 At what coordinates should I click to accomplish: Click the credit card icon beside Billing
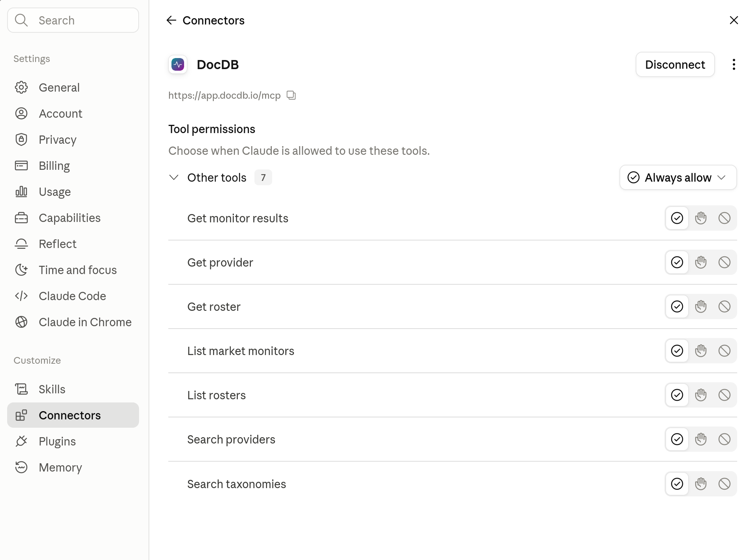coord(21,165)
